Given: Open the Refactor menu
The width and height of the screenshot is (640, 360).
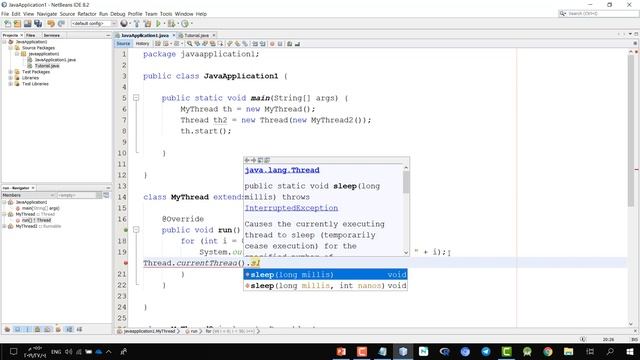Looking at the screenshot, I should click(87, 14).
